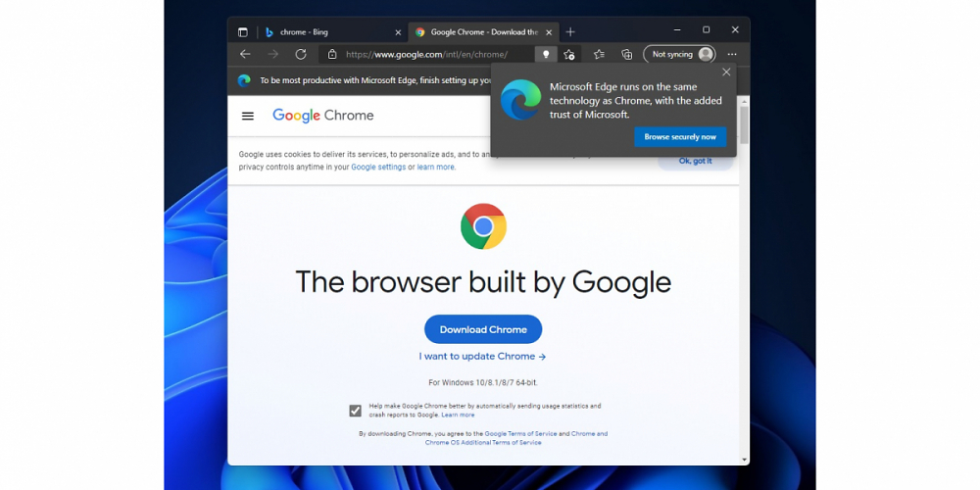Open the Favorites list

tap(599, 54)
